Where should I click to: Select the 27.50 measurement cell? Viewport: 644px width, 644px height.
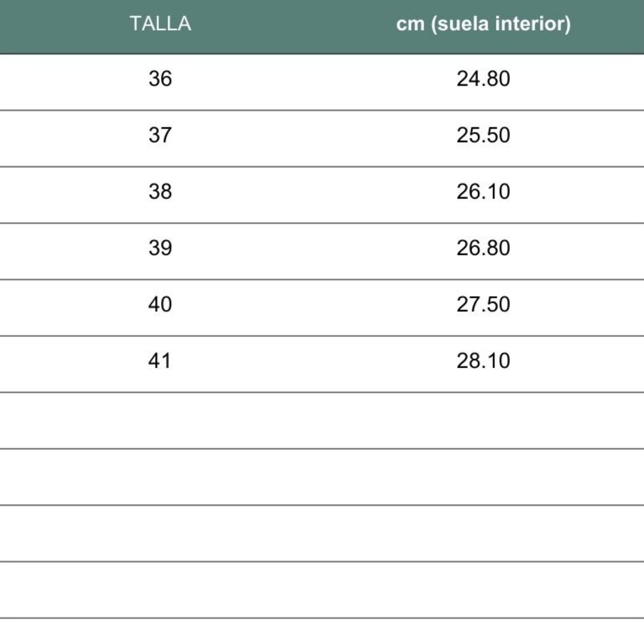[483, 304]
